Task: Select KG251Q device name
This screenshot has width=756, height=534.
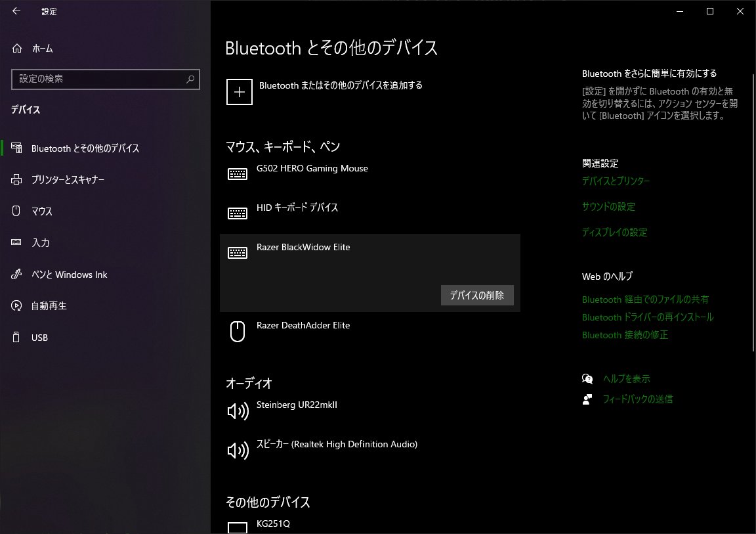Action: point(273,523)
